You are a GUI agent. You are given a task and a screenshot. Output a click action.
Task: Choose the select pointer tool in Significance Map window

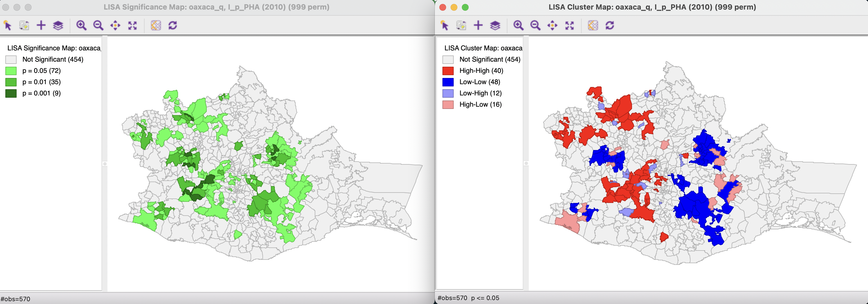(x=7, y=25)
